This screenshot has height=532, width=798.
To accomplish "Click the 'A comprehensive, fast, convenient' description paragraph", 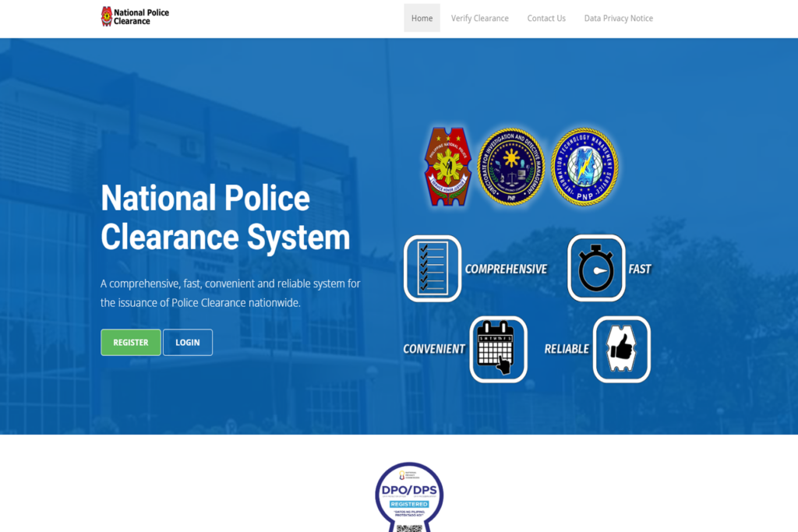I will [231, 293].
